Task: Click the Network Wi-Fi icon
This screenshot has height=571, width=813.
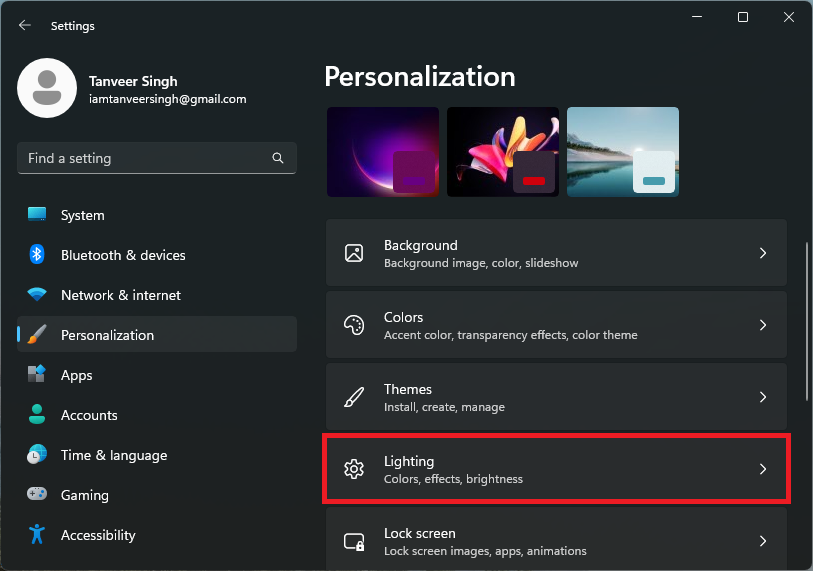Action: tap(37, 295)
